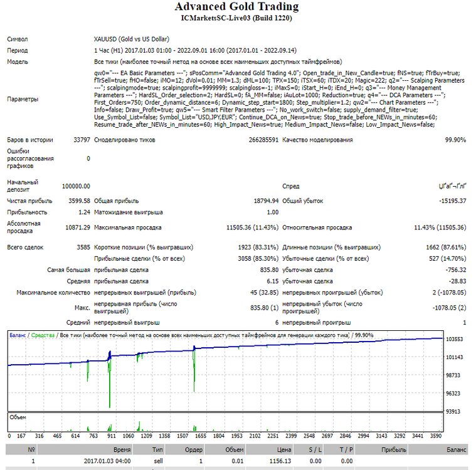This screenshot has height=470, width=476.
Task: Click the period value starting '1 Час (H1)'
Action: (195, 50)
